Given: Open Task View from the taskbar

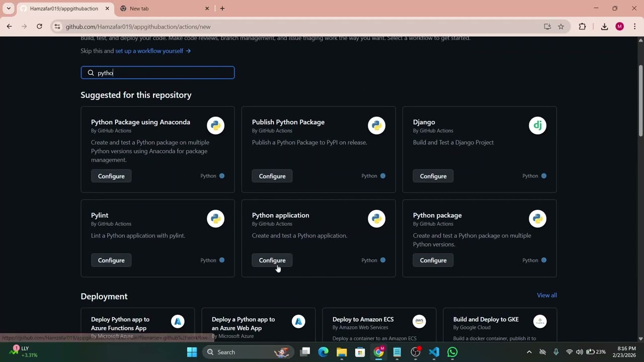Looking at the screenshot, I should [x=305, y=352].
